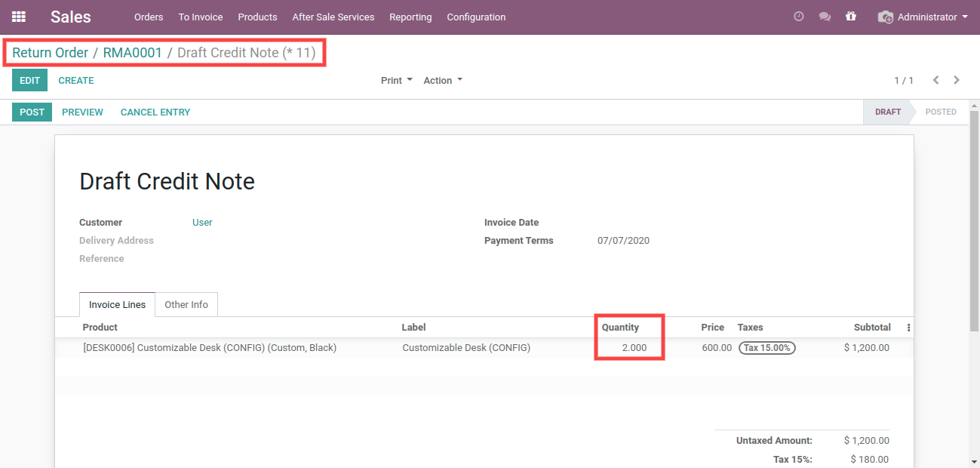
Task: Open the To Invoice menu
Action: tap(201, 17)
